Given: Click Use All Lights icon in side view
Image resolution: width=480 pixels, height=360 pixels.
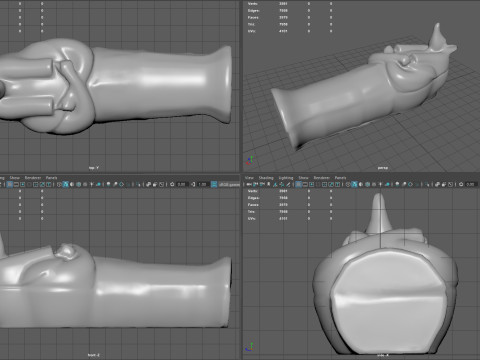Looking at the screenshot, I should point(380,184).
